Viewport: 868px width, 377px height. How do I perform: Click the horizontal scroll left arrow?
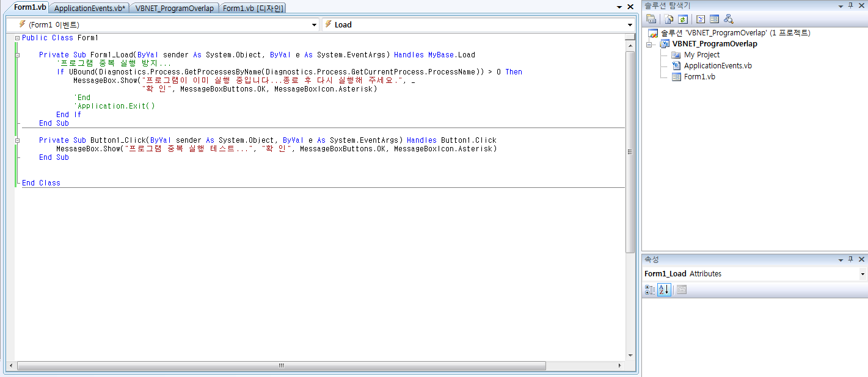point(11,366)
